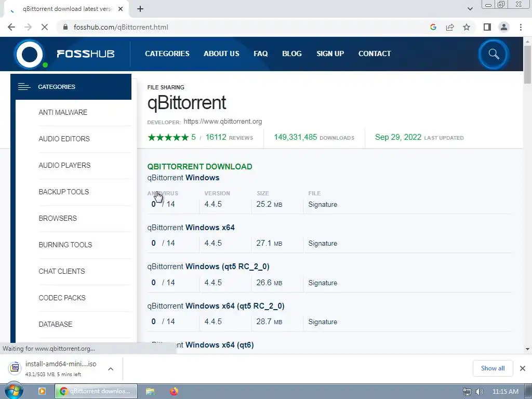Open the Audio Editors category

(64, 139)
